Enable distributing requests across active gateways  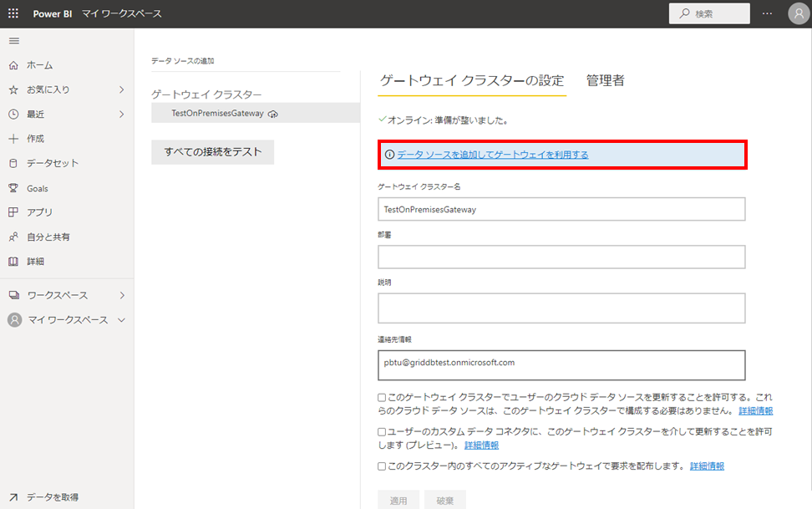coord(382,466)
